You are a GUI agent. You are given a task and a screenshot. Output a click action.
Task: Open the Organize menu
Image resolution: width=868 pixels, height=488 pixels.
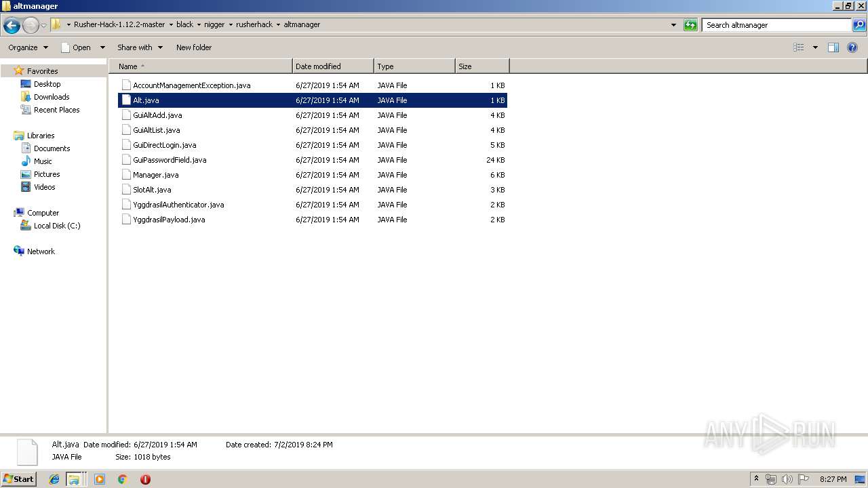pos(28,47)
